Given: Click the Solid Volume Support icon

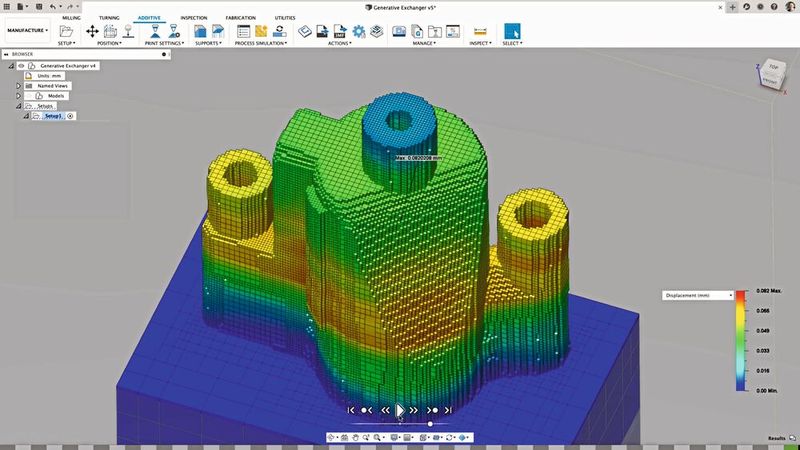Looking at the screenshot, I should (200, 31).
